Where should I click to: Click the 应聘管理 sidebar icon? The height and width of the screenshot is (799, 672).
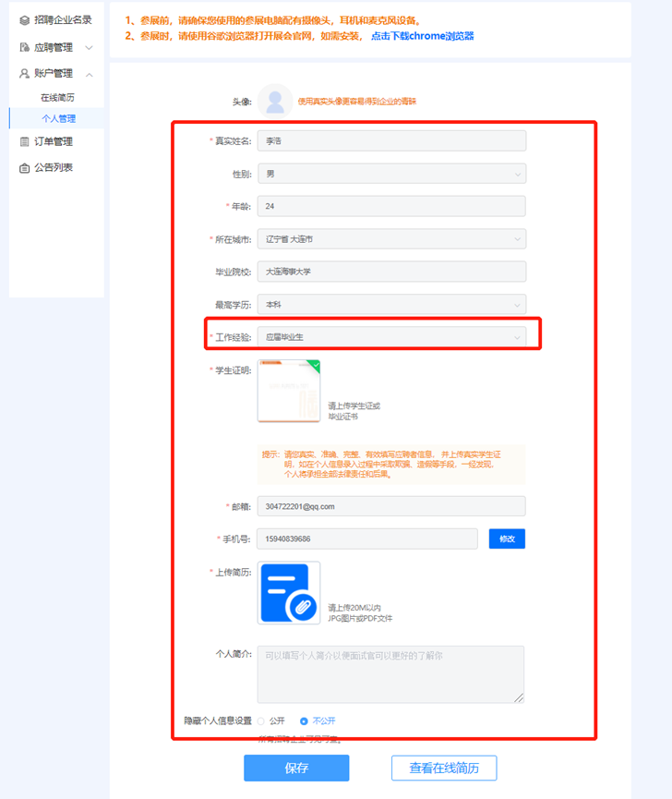[24, 46]
